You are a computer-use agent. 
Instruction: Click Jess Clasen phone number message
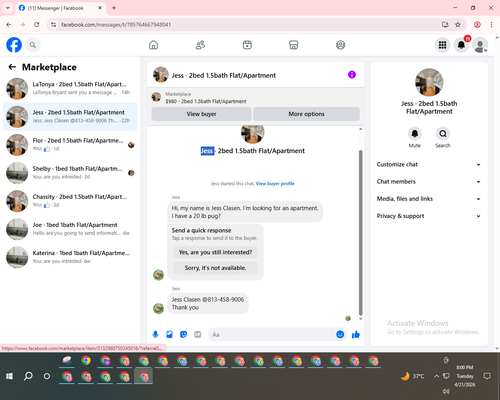[208, 303]
